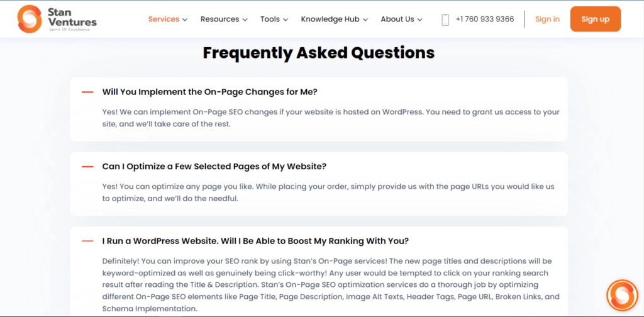Toggle 'Can I Optimize a Few Selected Pages' question
This screenshot has width=644, height=317.
pos(214,167)
